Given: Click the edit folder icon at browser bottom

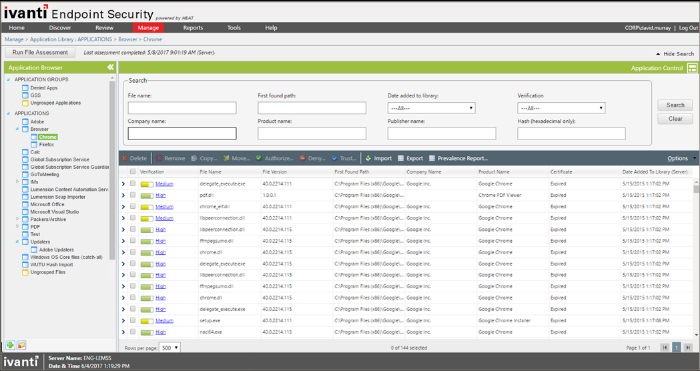Looking at the screenshot, I should [x=21, y=345].
